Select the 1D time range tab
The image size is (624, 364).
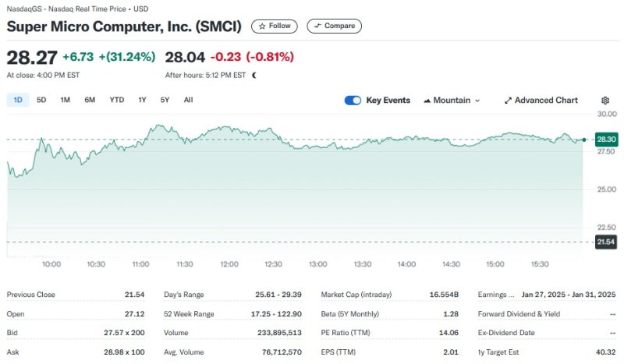click(x=18, y=100)
